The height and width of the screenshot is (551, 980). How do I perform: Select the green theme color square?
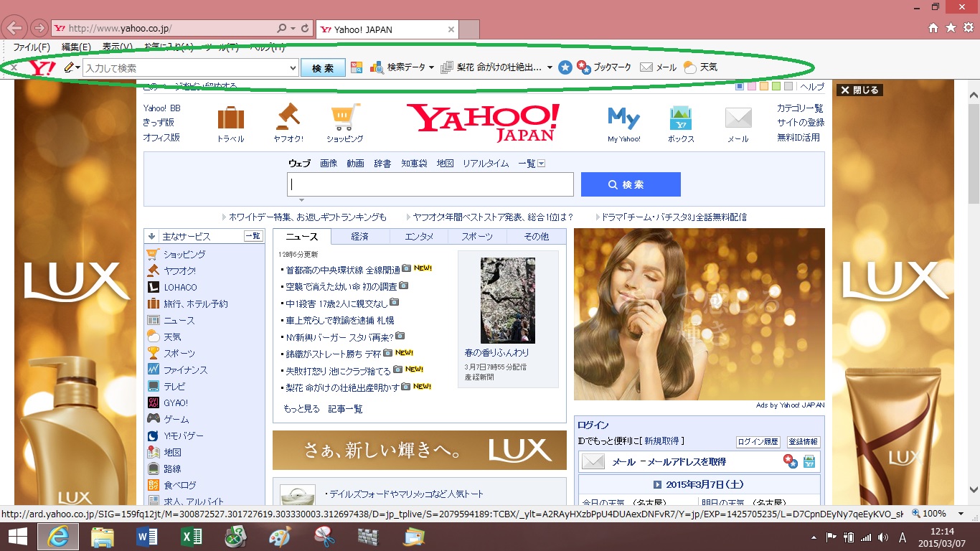tap(776, 87)
